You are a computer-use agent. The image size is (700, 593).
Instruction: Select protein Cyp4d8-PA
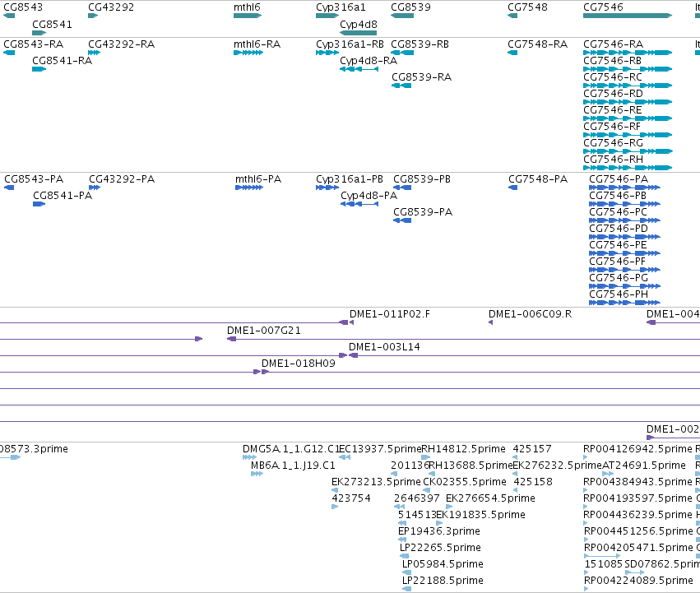369,196
